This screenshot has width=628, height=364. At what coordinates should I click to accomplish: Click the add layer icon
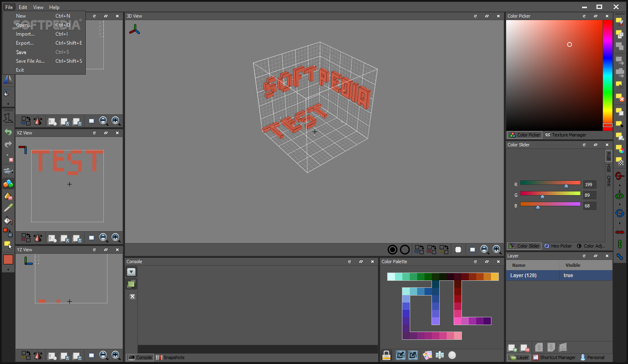click(x=512, y=348)
